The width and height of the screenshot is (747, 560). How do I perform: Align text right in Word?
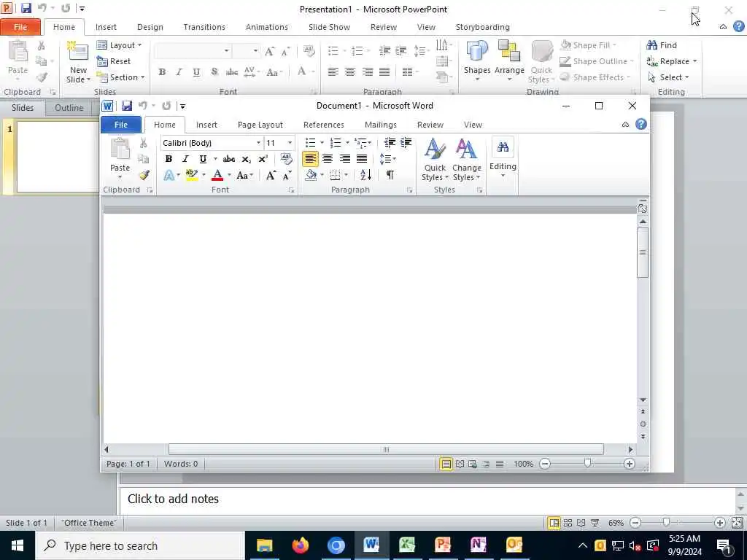click(345, 159)
